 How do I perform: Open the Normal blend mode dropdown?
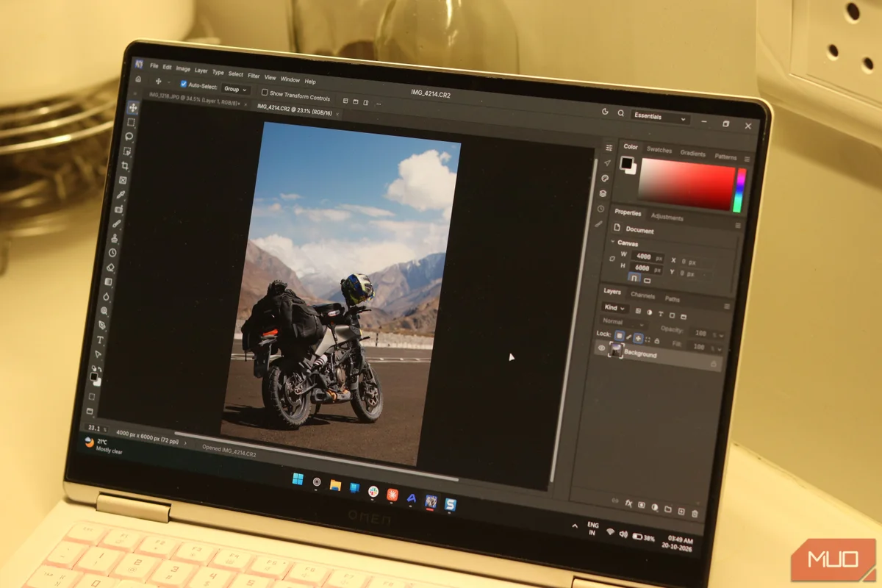tap(625, 323)
